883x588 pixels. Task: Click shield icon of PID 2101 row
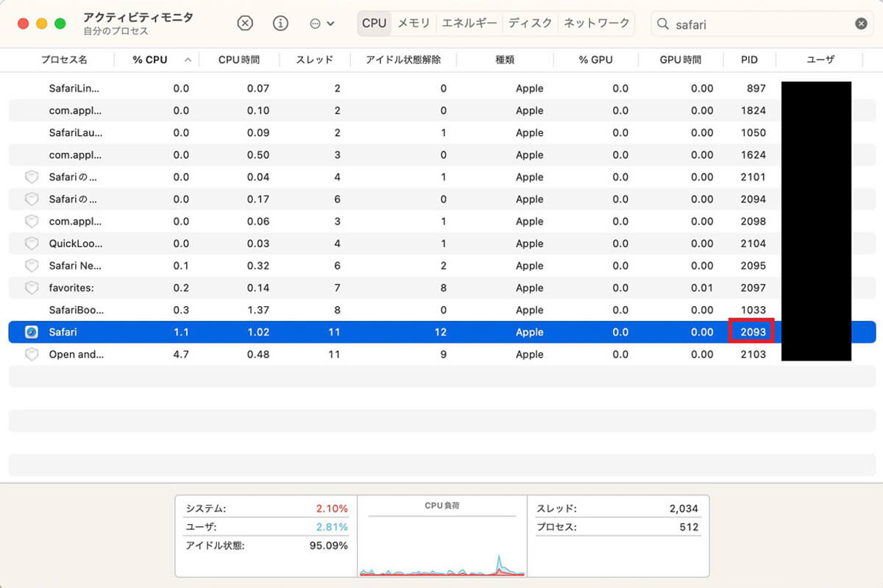32,177
